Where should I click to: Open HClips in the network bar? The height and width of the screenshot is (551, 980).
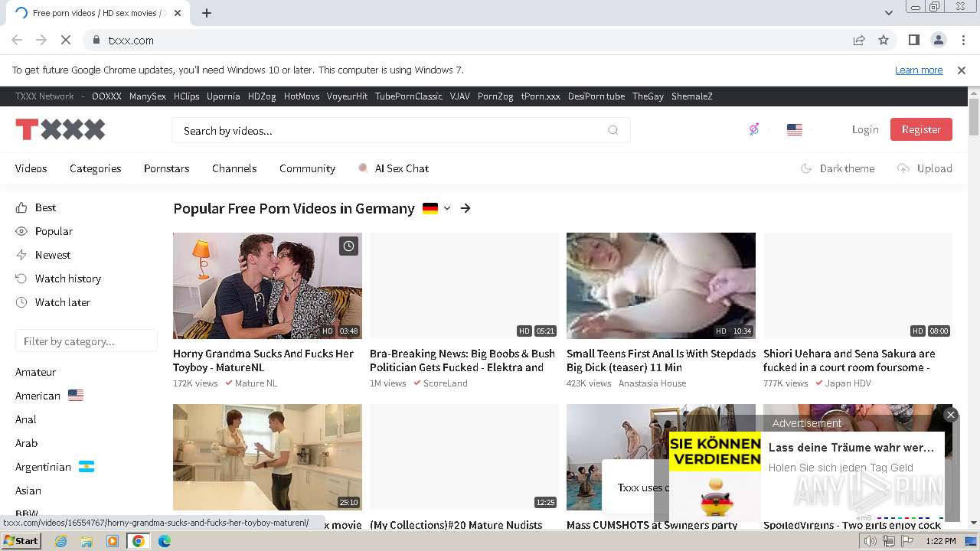(186, 96)
